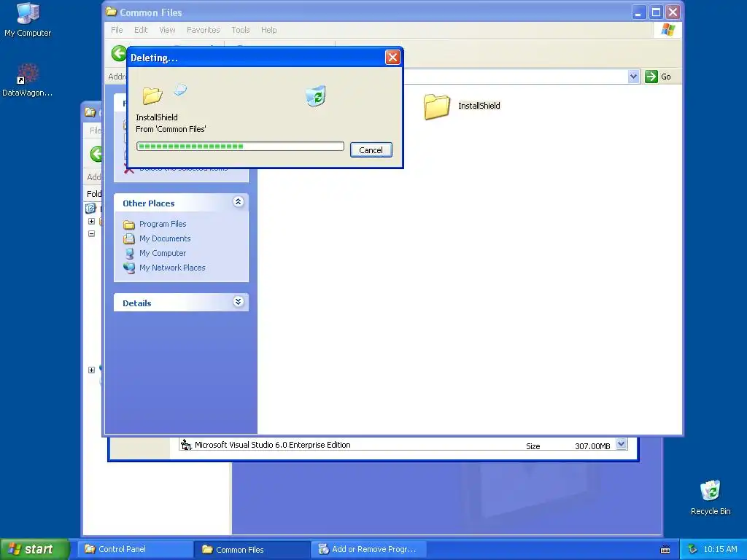Click the tray icon beside the clock
This screenshot has height=560, width=747.
click(x=692, y=550)
